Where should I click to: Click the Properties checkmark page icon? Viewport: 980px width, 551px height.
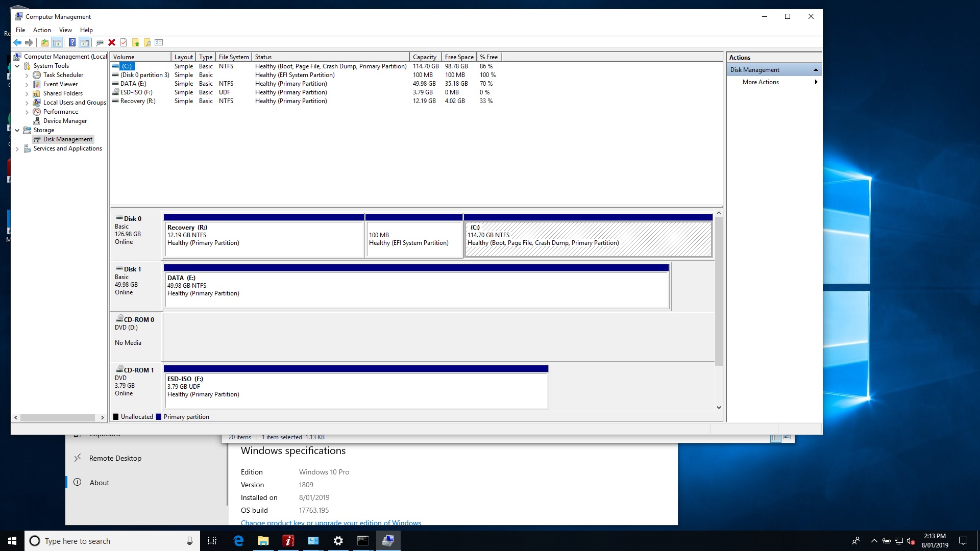pos(124,43)
